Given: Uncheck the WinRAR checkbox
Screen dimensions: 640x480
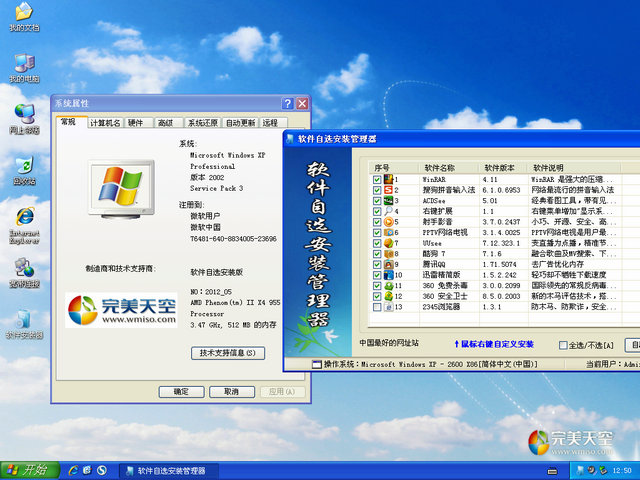Looking at the screenshot, I should (377, 180).
